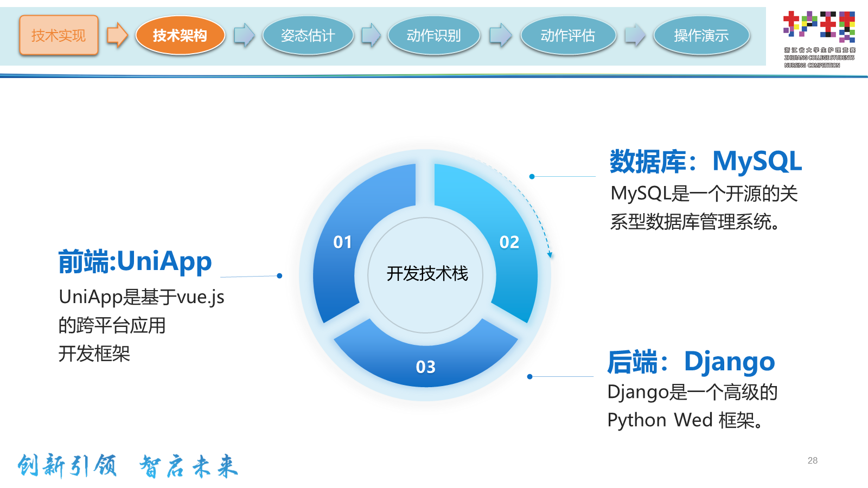
Task: Click the arrow between 姿态估计 and 动作识别
Action: click(x=371, y=35)
